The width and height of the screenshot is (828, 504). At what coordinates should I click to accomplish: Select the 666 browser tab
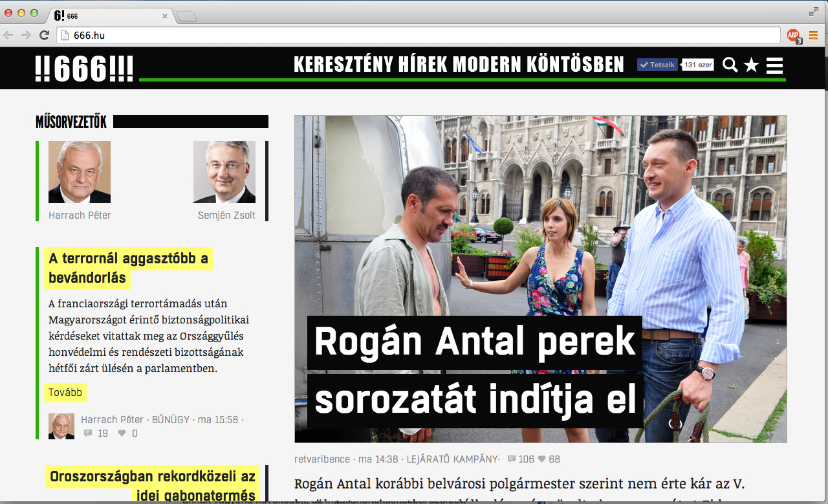click(x=97, y=16)
